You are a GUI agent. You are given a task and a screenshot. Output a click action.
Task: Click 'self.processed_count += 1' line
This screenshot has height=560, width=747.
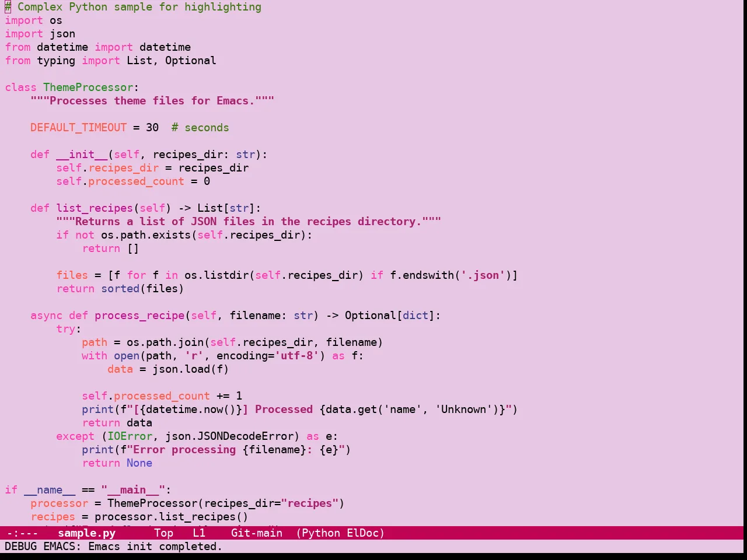(162, 396)
